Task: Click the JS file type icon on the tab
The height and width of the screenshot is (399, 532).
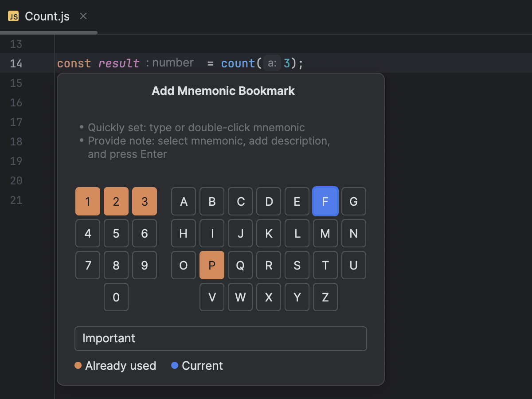Action: pyautogui.click(x=13, y=16)
